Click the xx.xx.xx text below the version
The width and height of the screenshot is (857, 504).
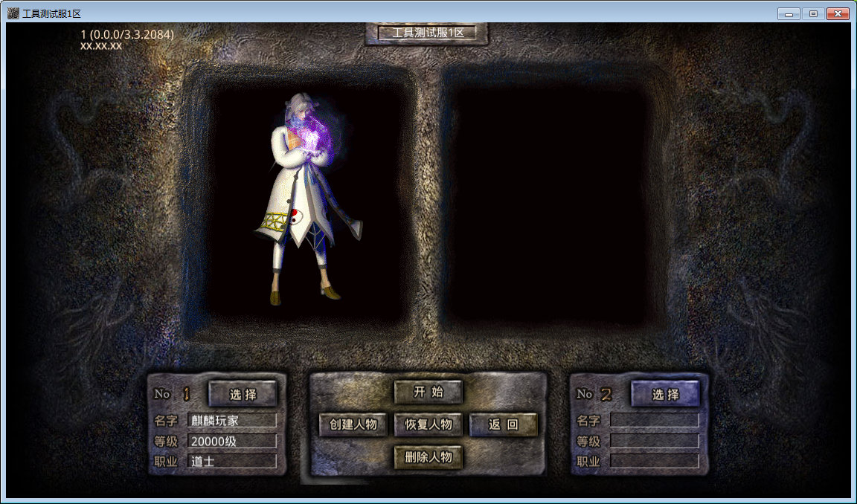coord(101,46)
